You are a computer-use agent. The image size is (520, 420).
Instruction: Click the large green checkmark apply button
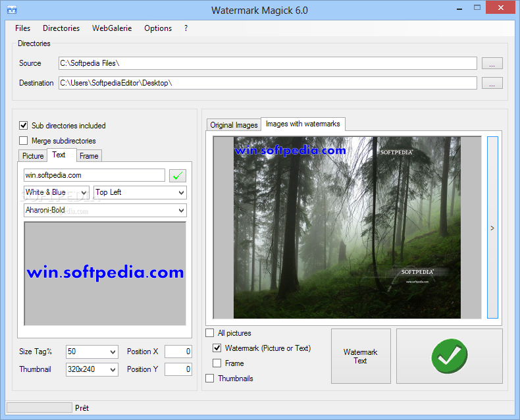click(450, 356)
